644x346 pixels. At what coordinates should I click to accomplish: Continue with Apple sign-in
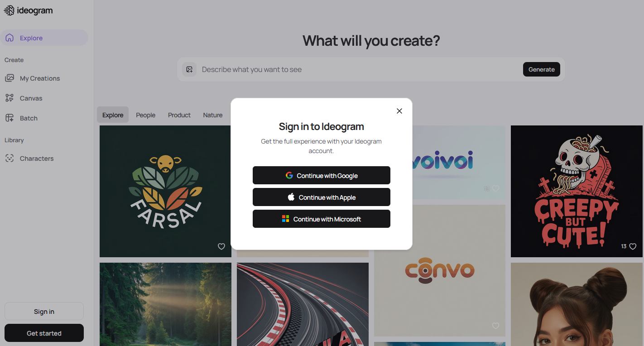click(x=322, y=197)
